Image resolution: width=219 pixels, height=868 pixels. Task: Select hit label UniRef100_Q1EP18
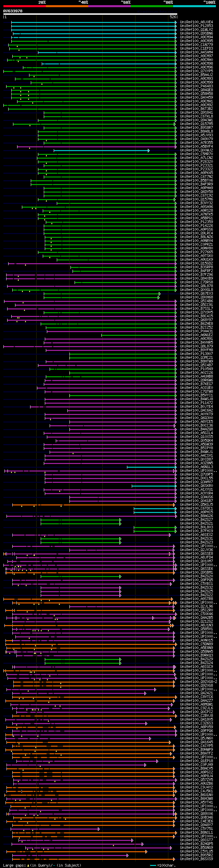[196, 761]
